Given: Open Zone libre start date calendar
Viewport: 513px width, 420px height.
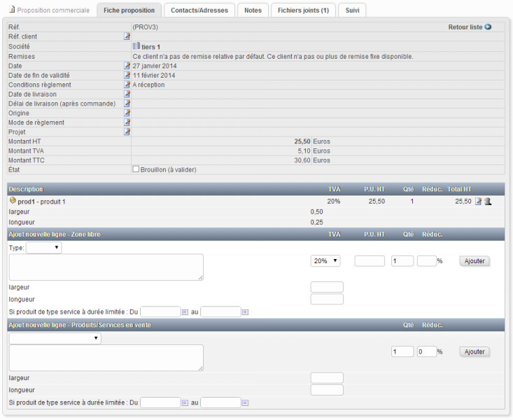Looking at the screenshot, I should pos(185,312).
